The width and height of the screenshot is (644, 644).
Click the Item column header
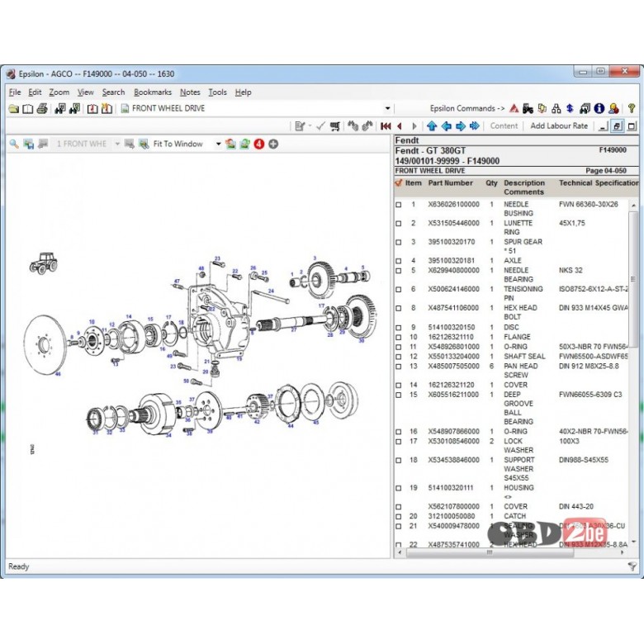pos(413,183)
